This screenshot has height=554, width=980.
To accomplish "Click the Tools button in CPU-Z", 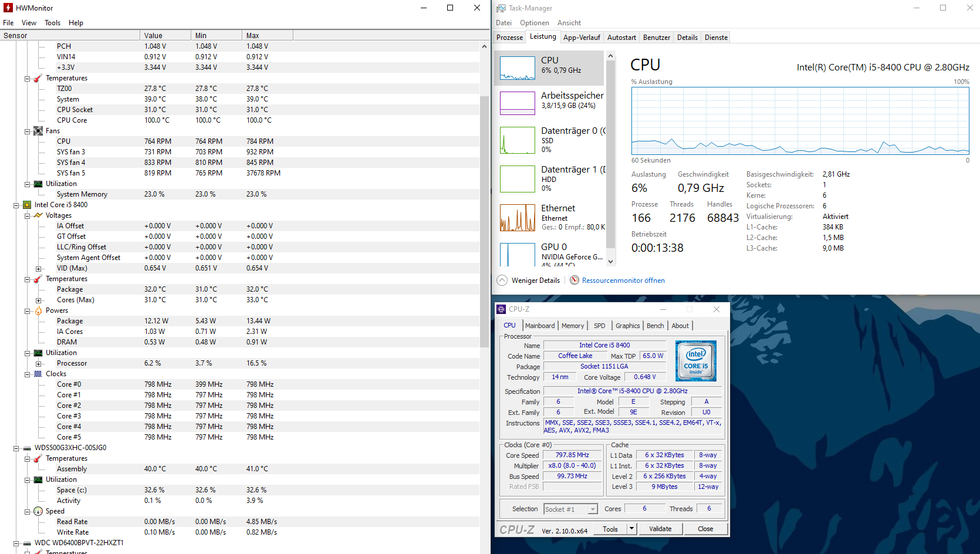I will coord(610,529).
